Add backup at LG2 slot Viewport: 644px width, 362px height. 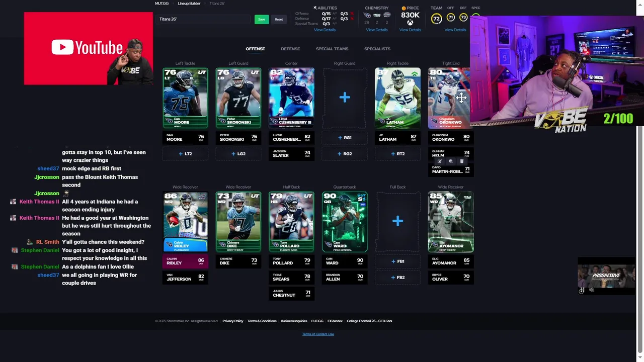tap(238, 154)
